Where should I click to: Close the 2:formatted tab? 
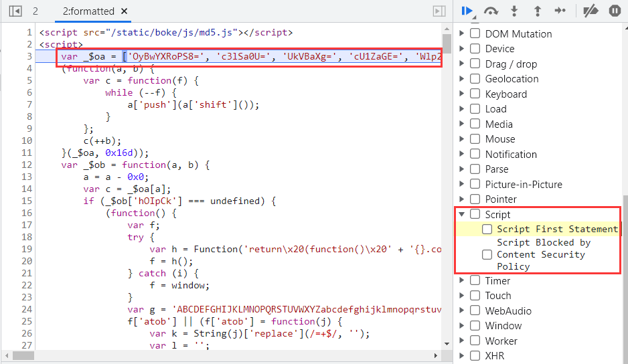point(125,11)
